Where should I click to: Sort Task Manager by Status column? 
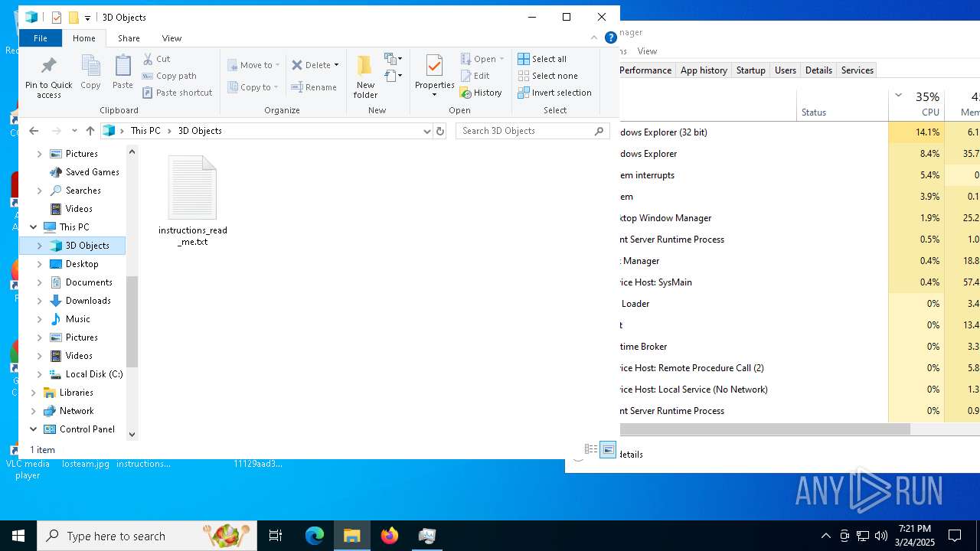click(842, 104)
